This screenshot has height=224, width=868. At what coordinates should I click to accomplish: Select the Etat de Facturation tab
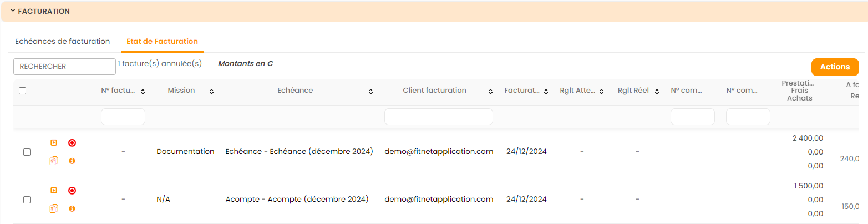(162, 42)
